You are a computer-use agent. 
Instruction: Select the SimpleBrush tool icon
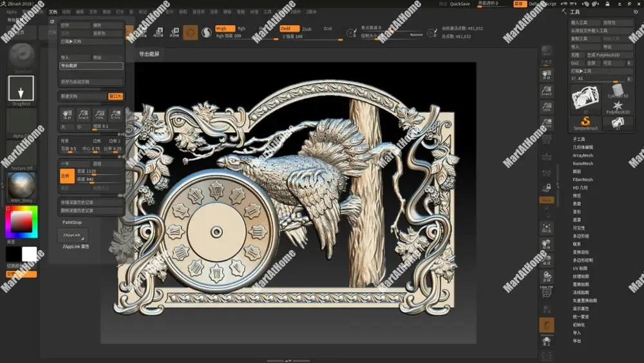coord(585,123)
